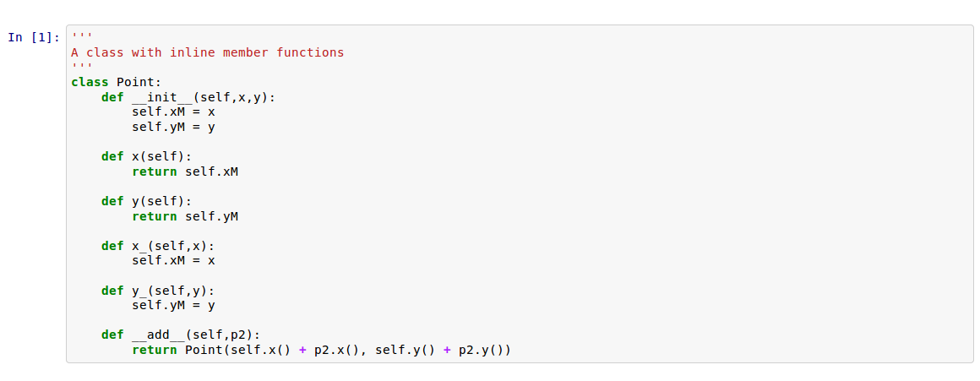Image resolution: width=980 pixels, height=381 pixels.
Task: Place cursor on opening triple quotes line
Action: (x=82, y=38)
